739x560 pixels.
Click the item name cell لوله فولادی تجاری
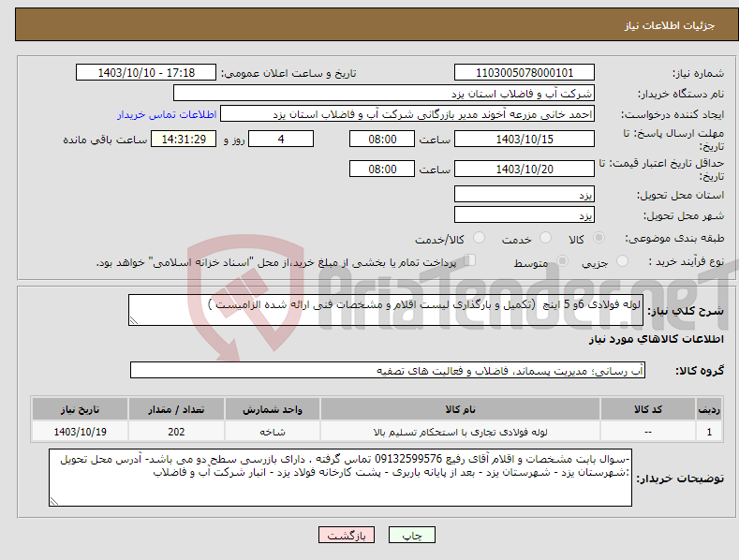point(460,432)
